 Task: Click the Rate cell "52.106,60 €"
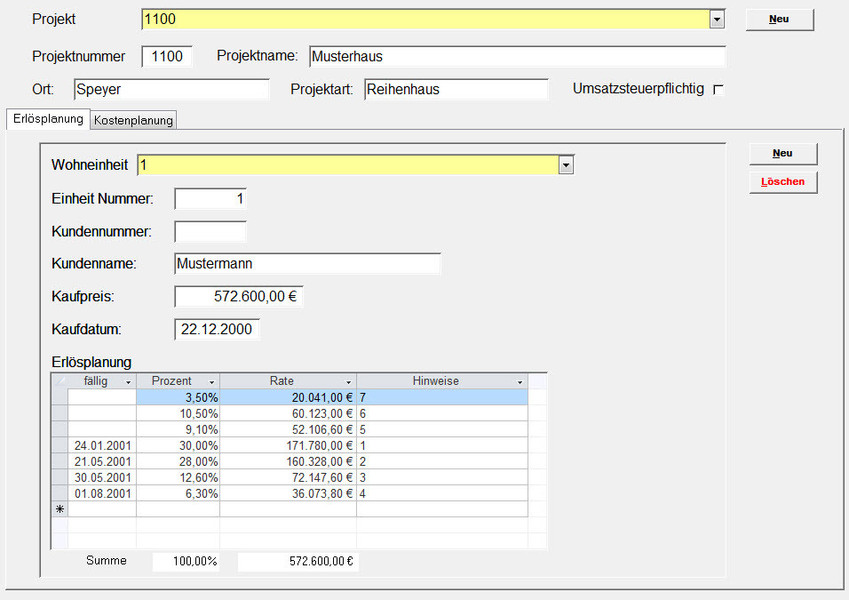click(288, 429)
